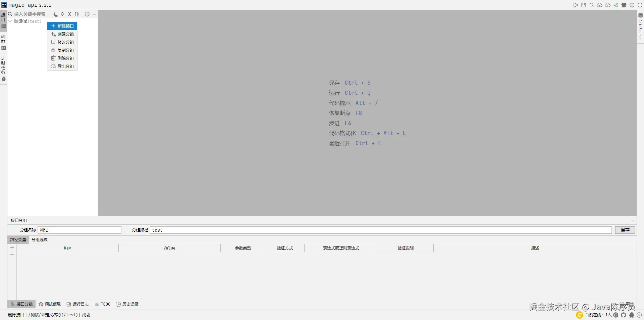
Task: Choose 导出分组 from the context menu
Action: (62, 66)
